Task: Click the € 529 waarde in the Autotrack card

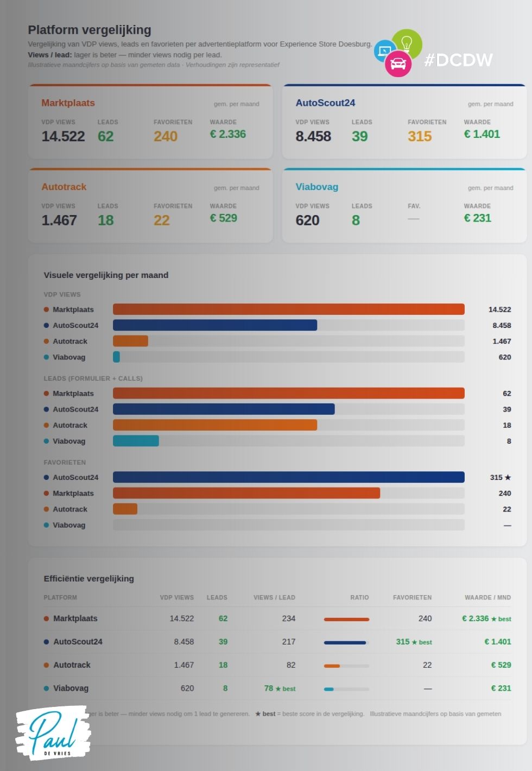Action: coord(224,218)
